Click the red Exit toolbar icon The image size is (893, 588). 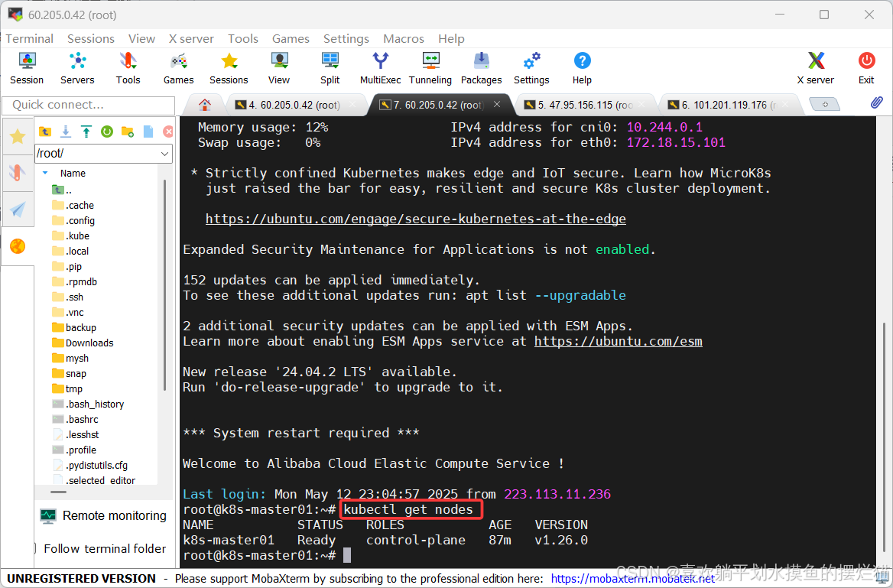click(866, 68)
